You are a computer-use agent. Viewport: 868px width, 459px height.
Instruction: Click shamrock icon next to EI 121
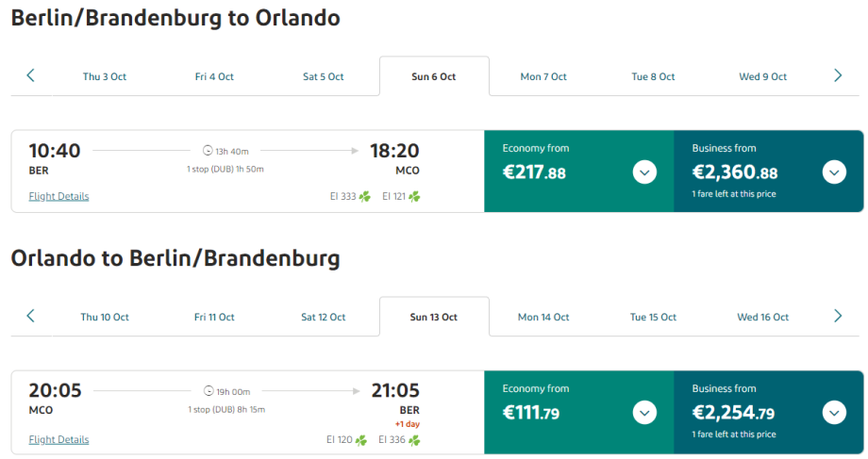[413, 197]
